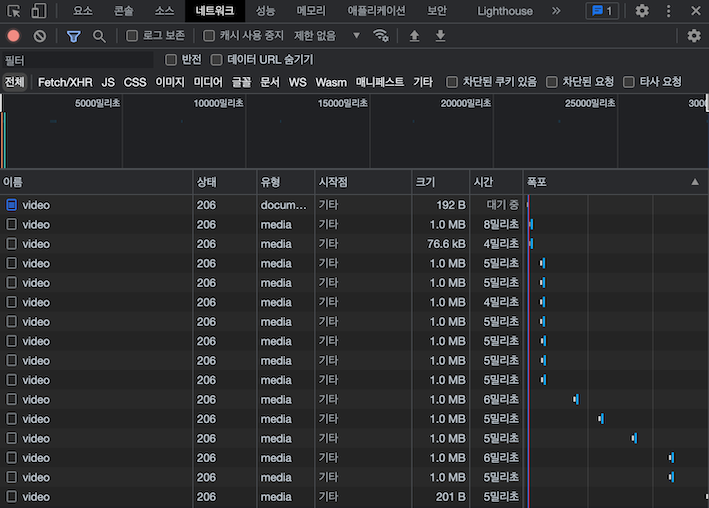709x508 pixels.
Task: Sort by the 시간 column header
Action: [x=496, y=182]
